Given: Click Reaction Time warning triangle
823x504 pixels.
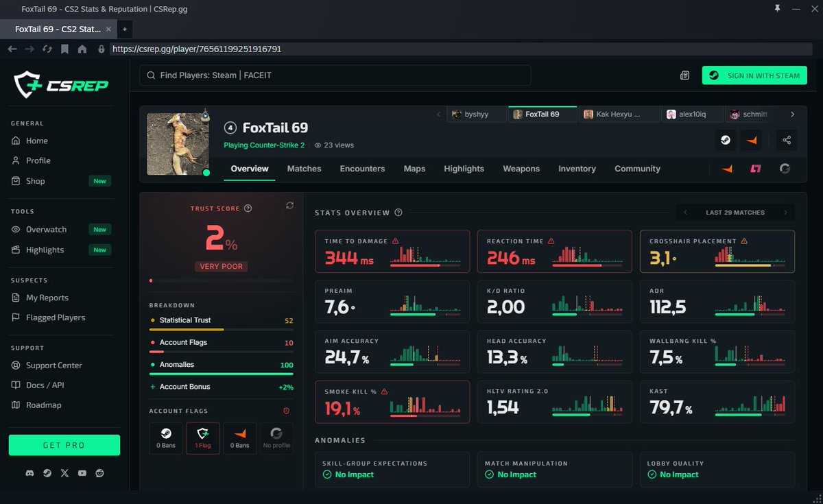Looking at the screenshot, I should (551, 241).
